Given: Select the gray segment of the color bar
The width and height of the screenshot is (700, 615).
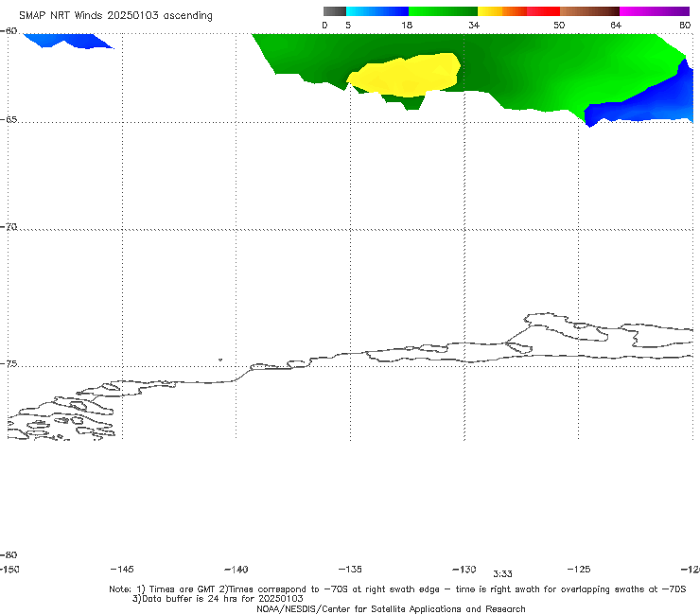Looking at the screenshot, I should (335, 11).
